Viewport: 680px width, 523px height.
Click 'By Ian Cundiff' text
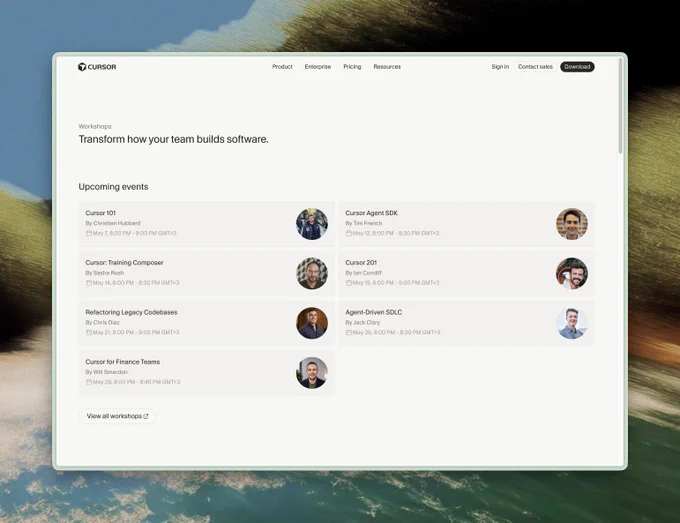[x=363, y=273]
